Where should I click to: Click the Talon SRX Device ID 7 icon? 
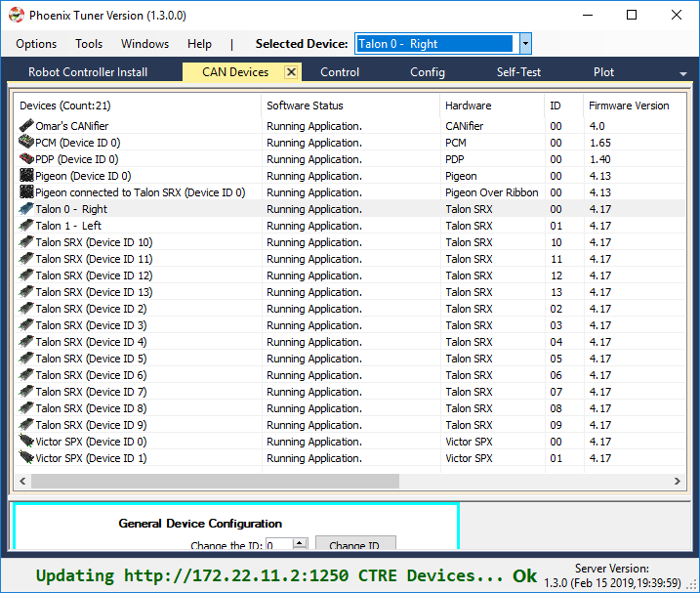pos(26,391)
